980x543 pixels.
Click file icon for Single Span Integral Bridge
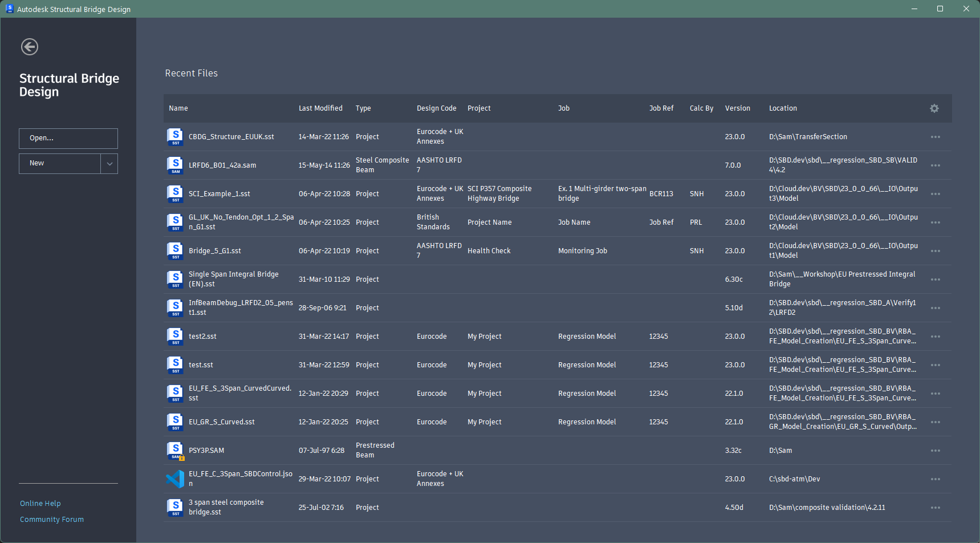click(175, 279)
